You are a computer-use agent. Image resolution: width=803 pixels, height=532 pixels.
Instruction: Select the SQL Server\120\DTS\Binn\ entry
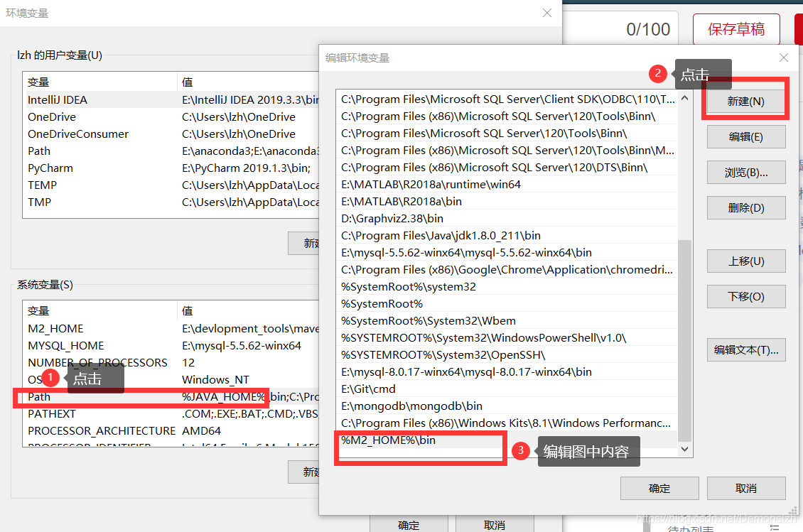pos(507,167)
